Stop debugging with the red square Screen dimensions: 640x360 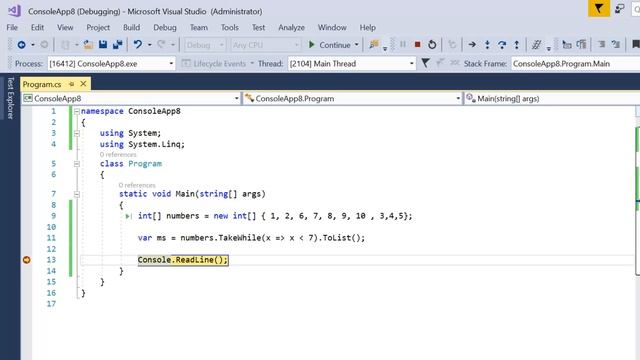(x=417, y=44)
